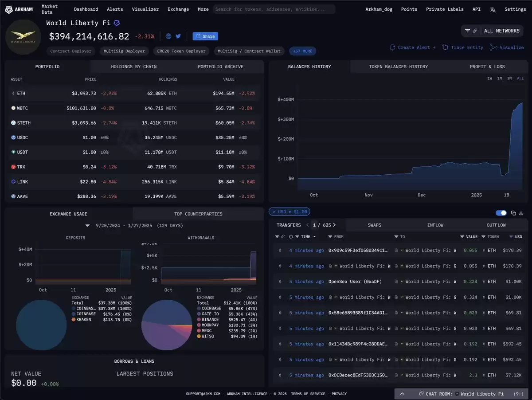Click the TRX asset icon in portfolio

(x=13, y=167)
